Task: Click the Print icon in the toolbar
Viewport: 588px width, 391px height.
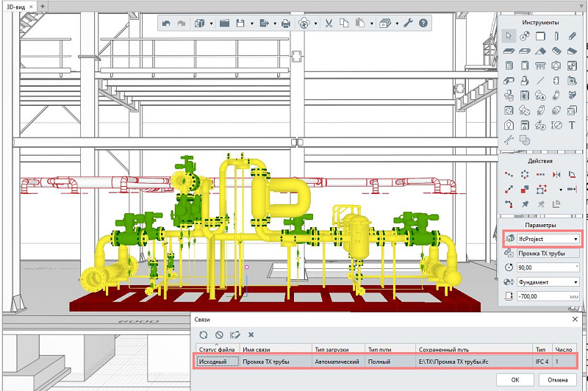Action: click(x=286, y=24)
